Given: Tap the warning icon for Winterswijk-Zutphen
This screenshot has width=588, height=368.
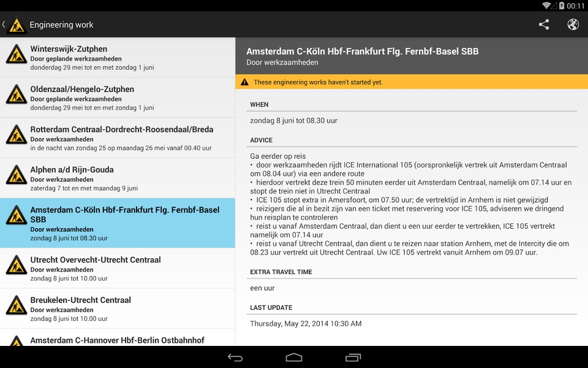Looking at the screenshot, I should (x=17, y=55).
